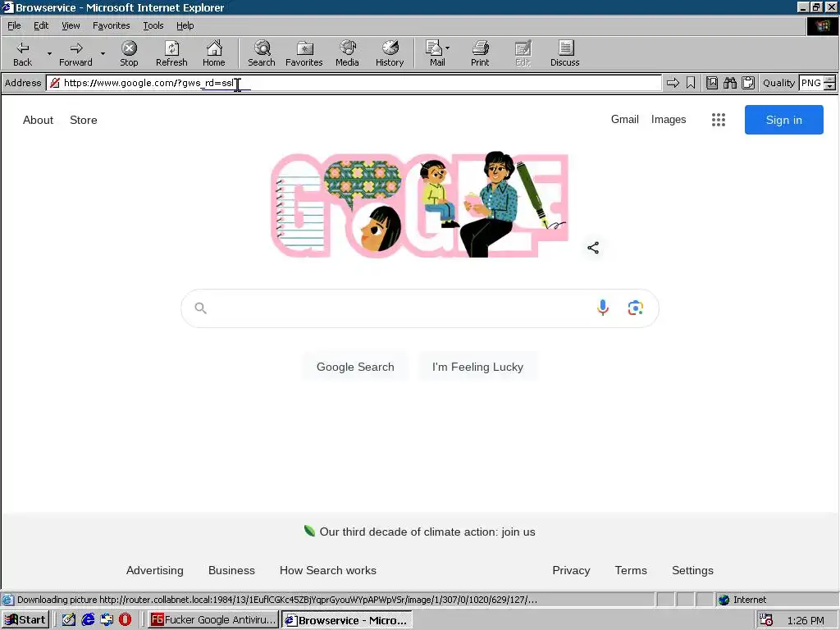Image resolution: width=840 pixels, height=630 pixels.
Task: Open the File menu
Action: click(x=14, y=25)
